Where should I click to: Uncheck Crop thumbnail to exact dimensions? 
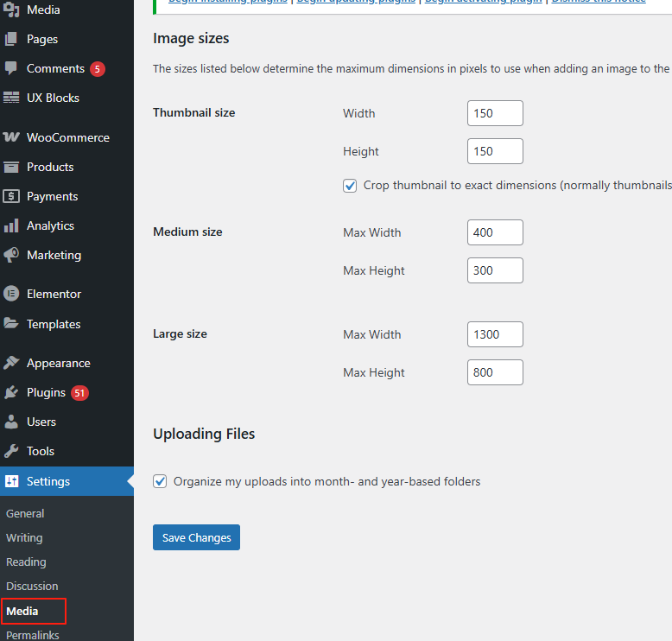350,185
